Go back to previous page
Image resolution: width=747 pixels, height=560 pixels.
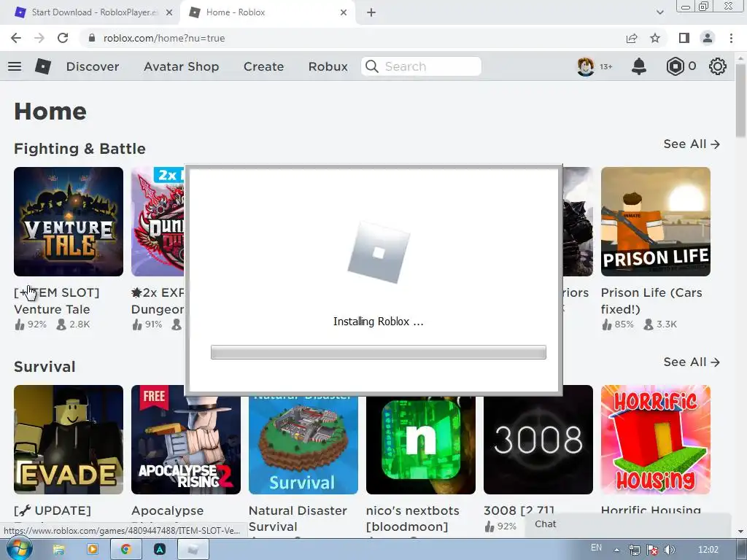click(x=16, y=38)
